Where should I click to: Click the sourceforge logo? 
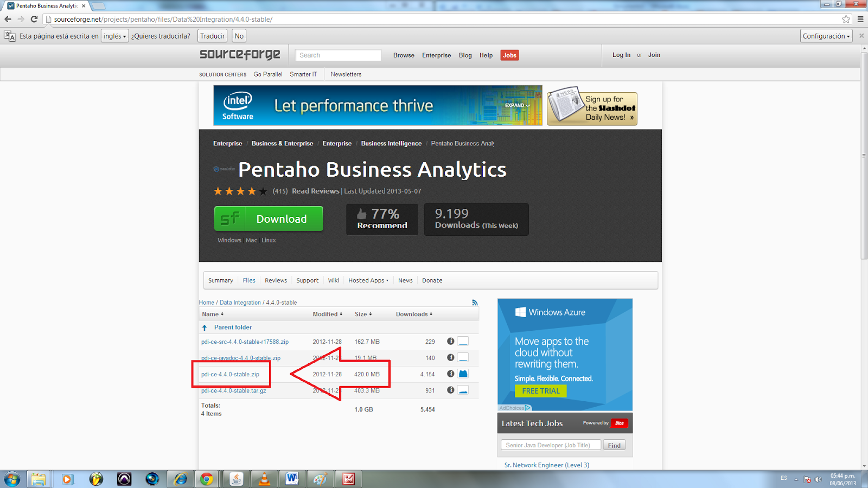click(240, 54)
